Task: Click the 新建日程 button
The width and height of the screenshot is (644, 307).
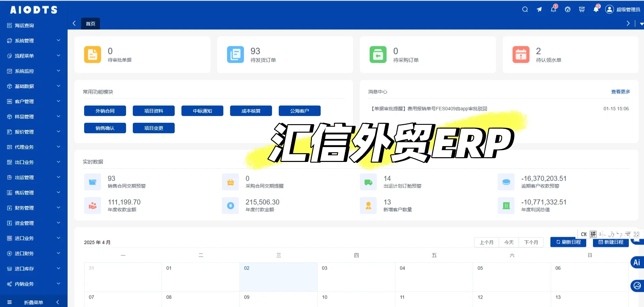Action: (610, 242)
